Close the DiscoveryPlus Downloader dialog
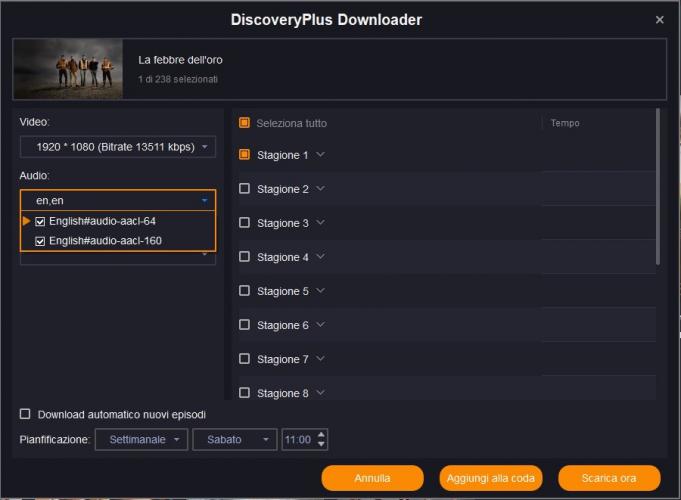 click(659, 20)
